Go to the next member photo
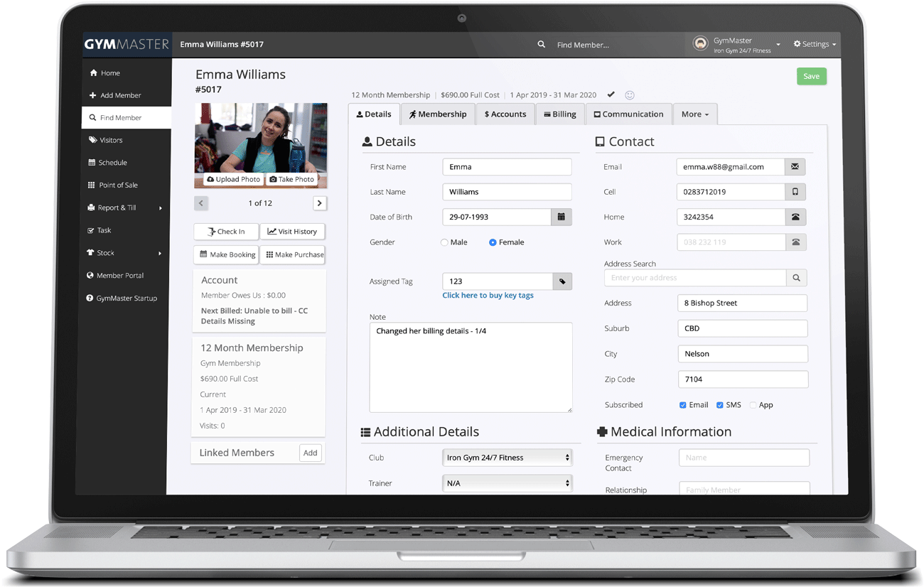This screenshot has height=587, width=924. (x=320, y=203)
